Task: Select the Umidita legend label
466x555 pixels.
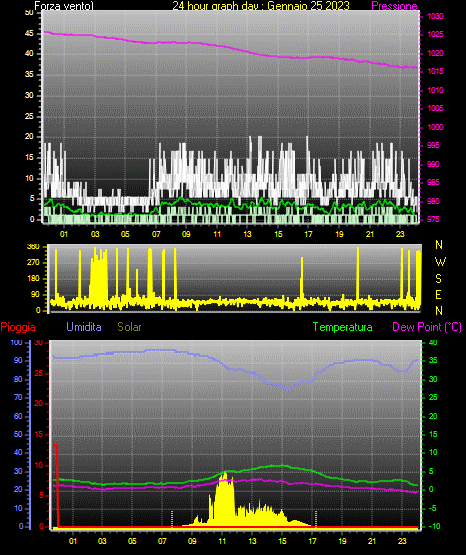Action: tap(84, 327)
